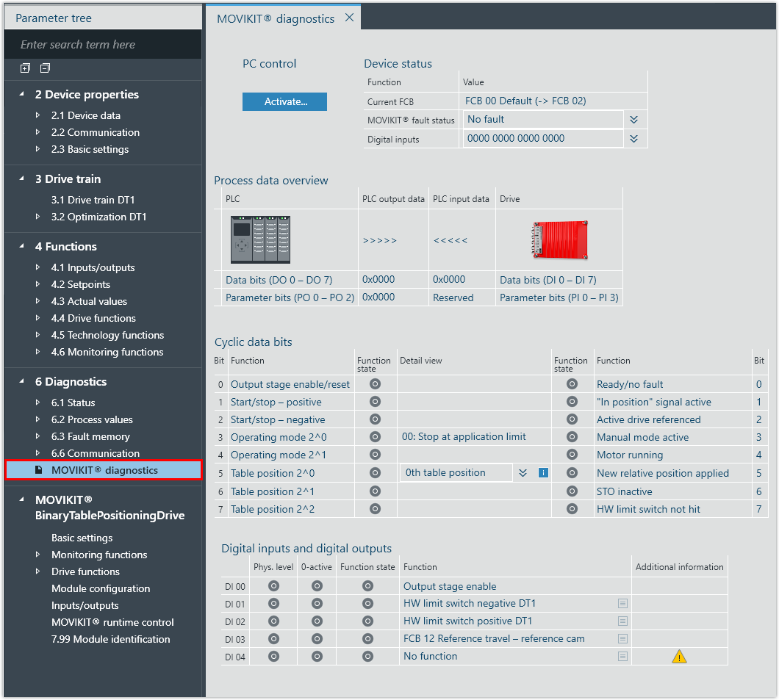Click the PLC controller image
Screen dimensions: 779x700
coord(260,239)
